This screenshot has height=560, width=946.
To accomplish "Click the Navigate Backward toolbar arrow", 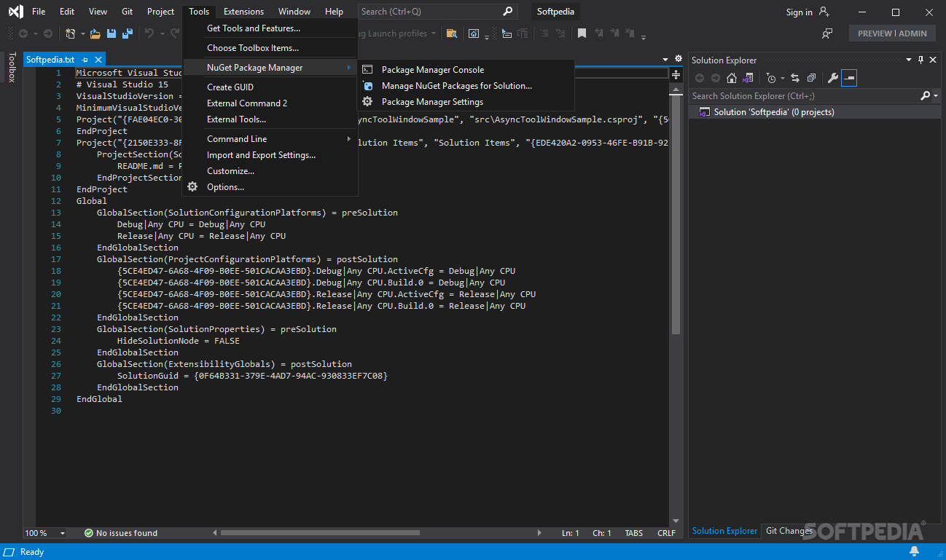I will pos(23,33).
